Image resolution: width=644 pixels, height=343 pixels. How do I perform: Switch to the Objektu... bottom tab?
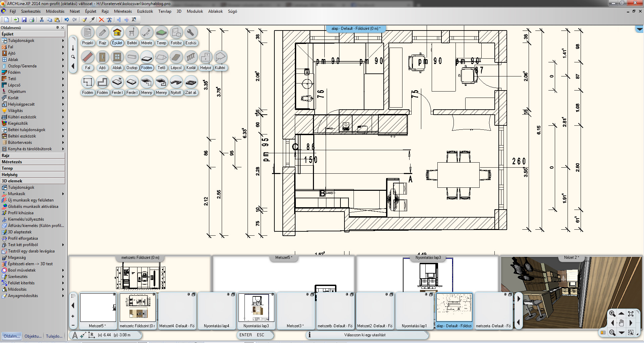(33, 336)
